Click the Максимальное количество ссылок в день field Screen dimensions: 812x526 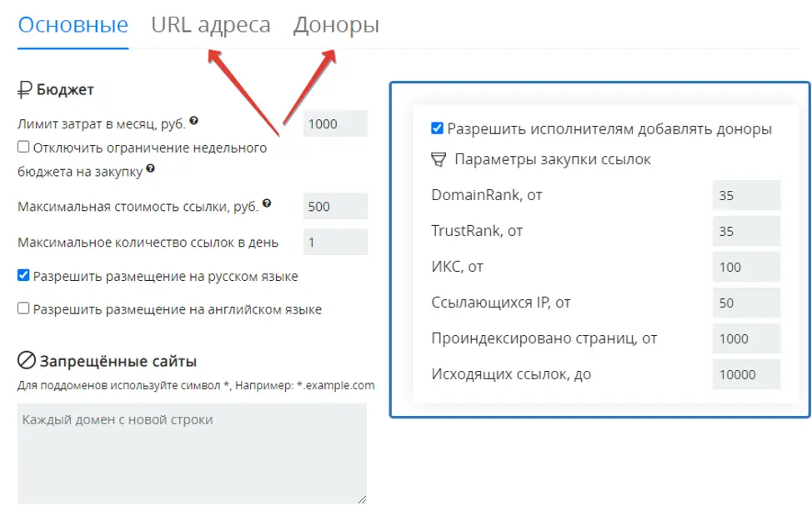[335, 243]
